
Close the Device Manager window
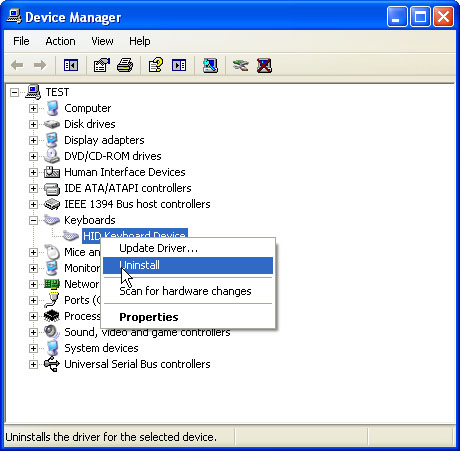point(443,16)
